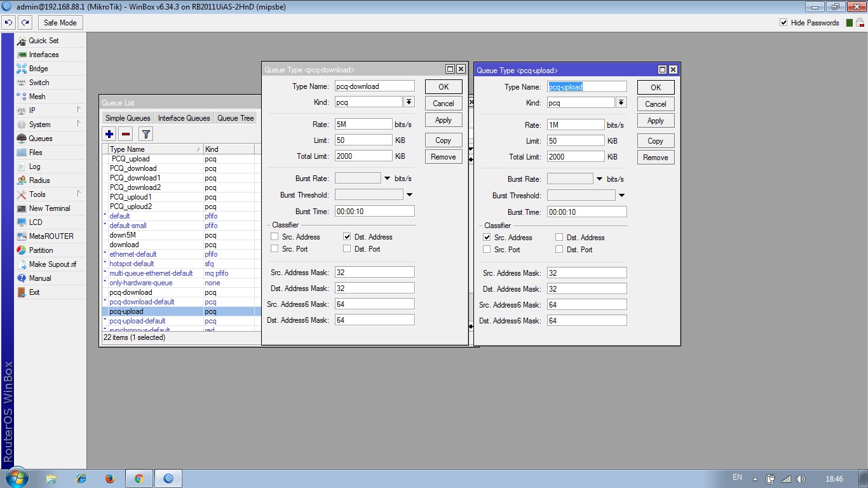This screenshot has height=488, width=868.
Task: Open New Terminal from the sidebar
Action: [x=49, y=208]
